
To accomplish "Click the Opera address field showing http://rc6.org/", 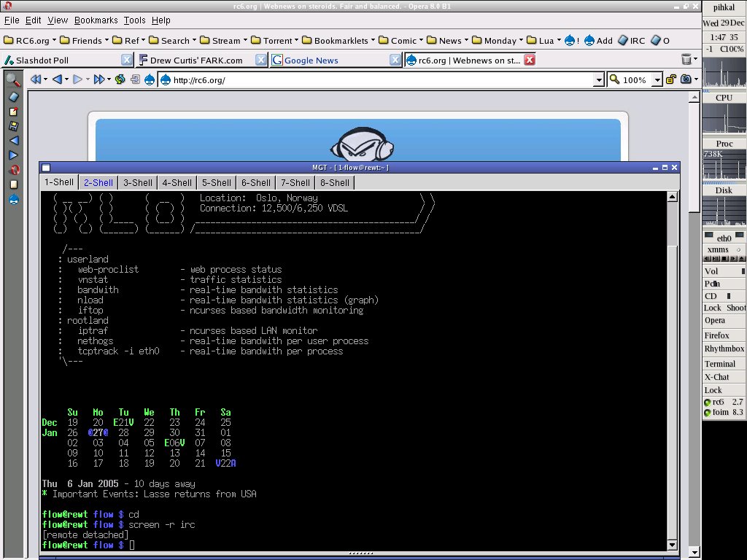I will click(379, 80).
